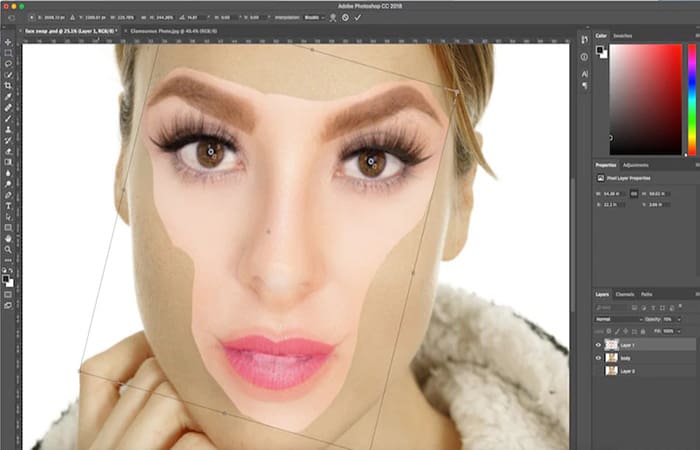The height and width of the screenshot is (450, 700).
Task: Select the Rectangular Marquee tool
Action: tap(8, 53)
